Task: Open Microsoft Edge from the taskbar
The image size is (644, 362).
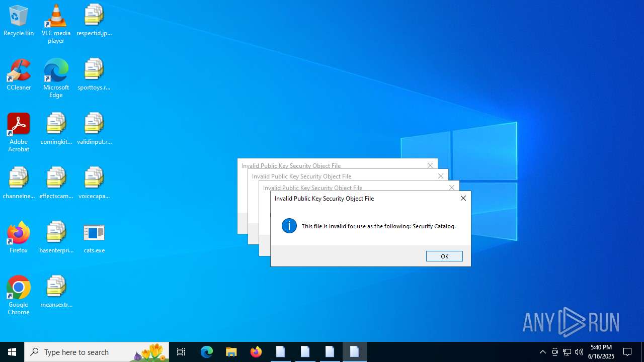Action: coord(207,352)
